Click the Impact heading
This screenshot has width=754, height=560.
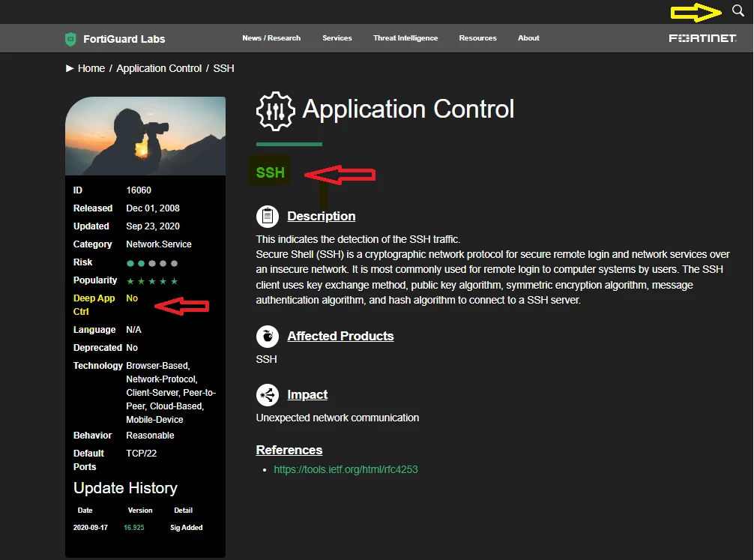(307, 395)
